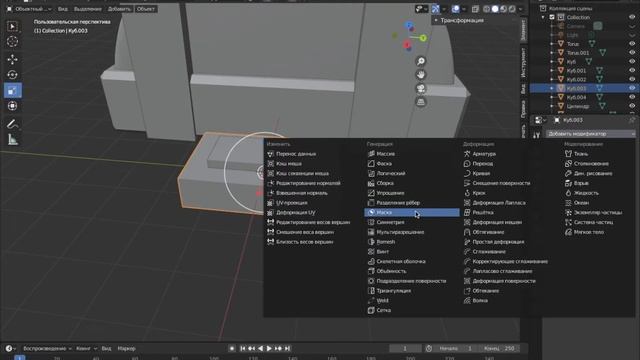Click the red X axis on the navigation gizmo
Viewport: 640px width, 360px height.
[407, 44]
